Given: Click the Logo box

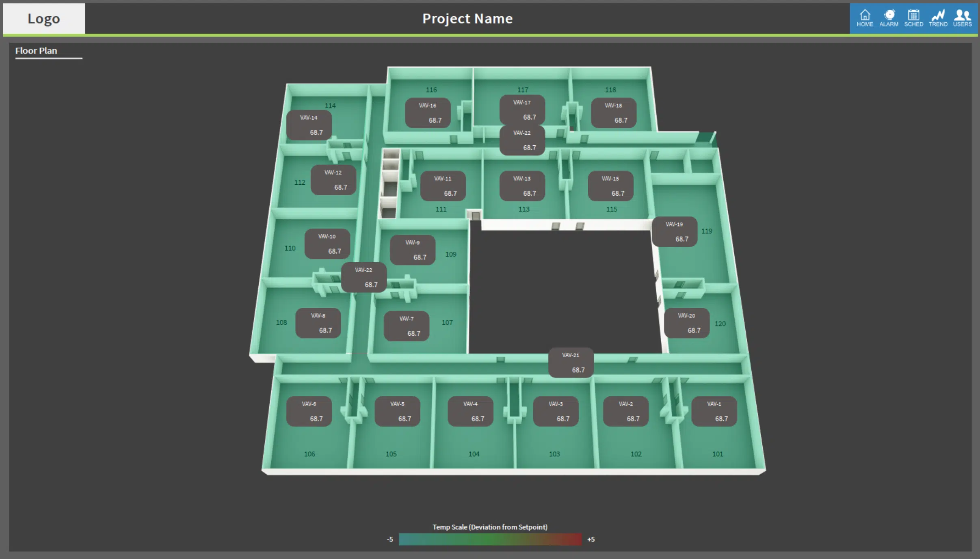Looking at the screenshot, I should point(44,19).
